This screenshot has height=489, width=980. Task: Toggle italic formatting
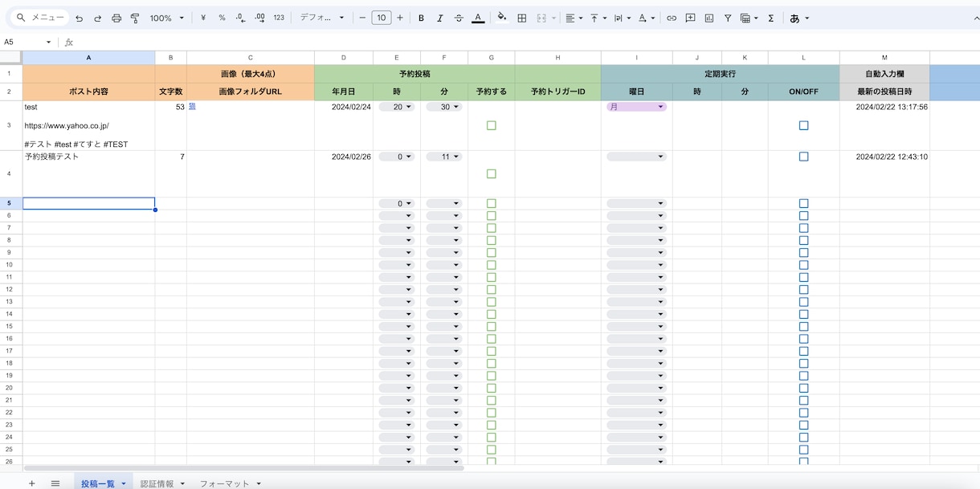[439, 18]
